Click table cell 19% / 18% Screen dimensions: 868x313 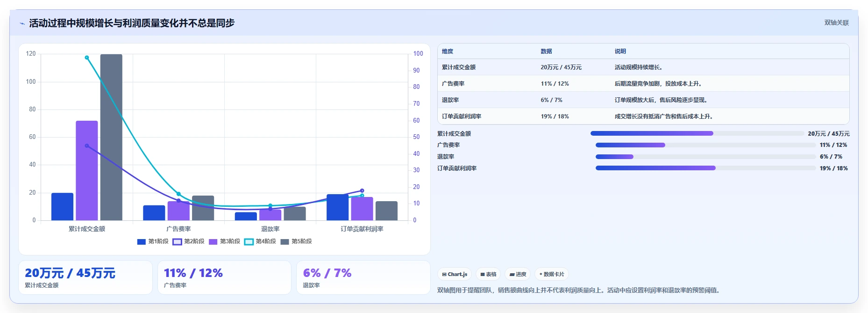point(555,116)
